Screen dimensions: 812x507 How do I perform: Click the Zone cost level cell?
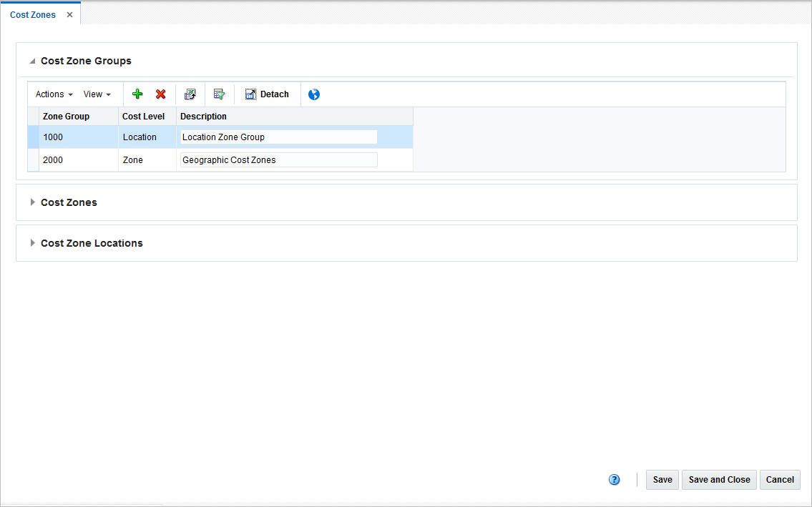pyautogui.click(x=147, y=160)
